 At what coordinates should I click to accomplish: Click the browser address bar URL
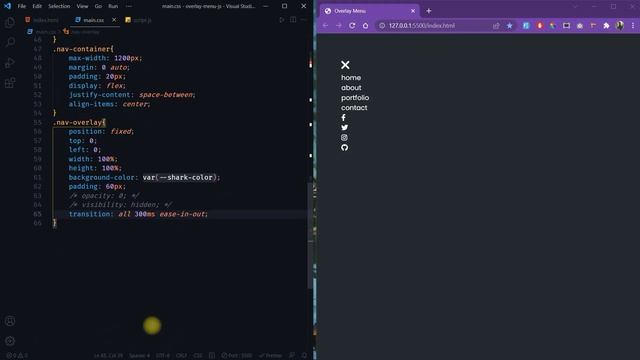(422, 25)
